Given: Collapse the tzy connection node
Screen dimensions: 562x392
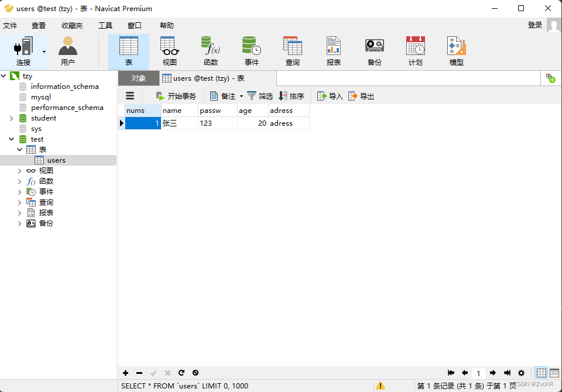Looking at the screenshot, I should [4, 76].
